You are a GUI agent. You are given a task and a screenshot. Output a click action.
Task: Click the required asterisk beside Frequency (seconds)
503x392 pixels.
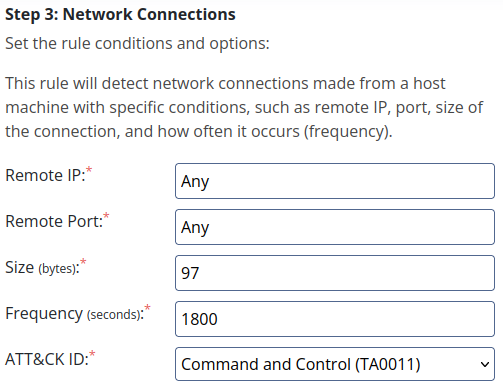point(147,307)
